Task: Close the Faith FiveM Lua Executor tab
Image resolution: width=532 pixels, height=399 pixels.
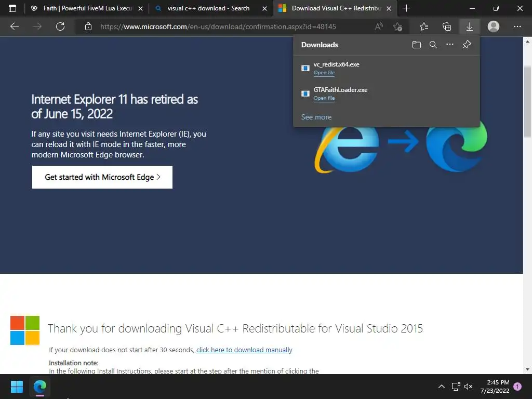Action: (140, 8)
